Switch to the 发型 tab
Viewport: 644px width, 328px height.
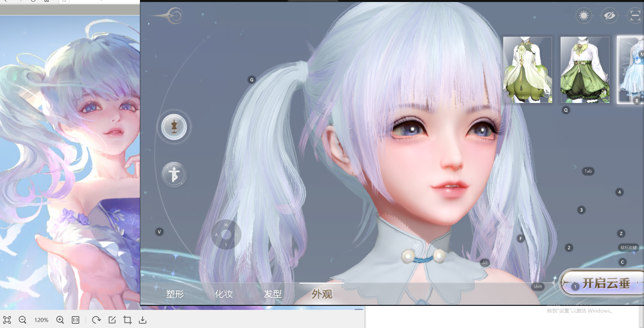pyautogui.click(x=273, y=294)
